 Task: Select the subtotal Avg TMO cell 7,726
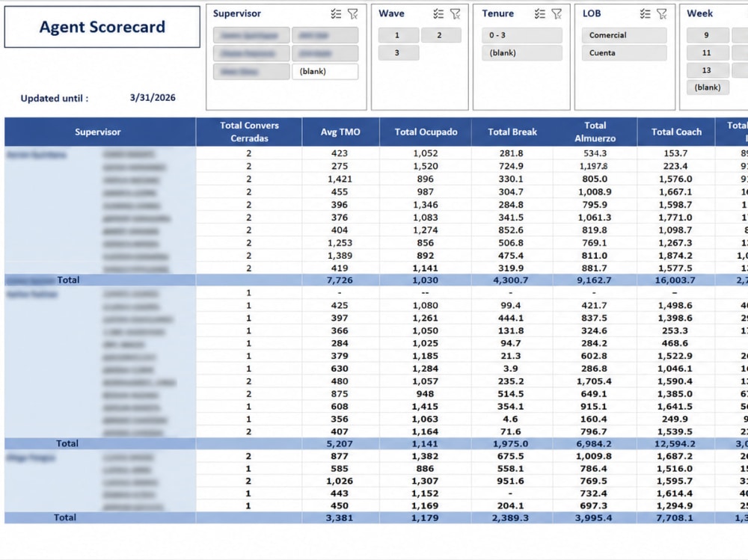(340, 280)
